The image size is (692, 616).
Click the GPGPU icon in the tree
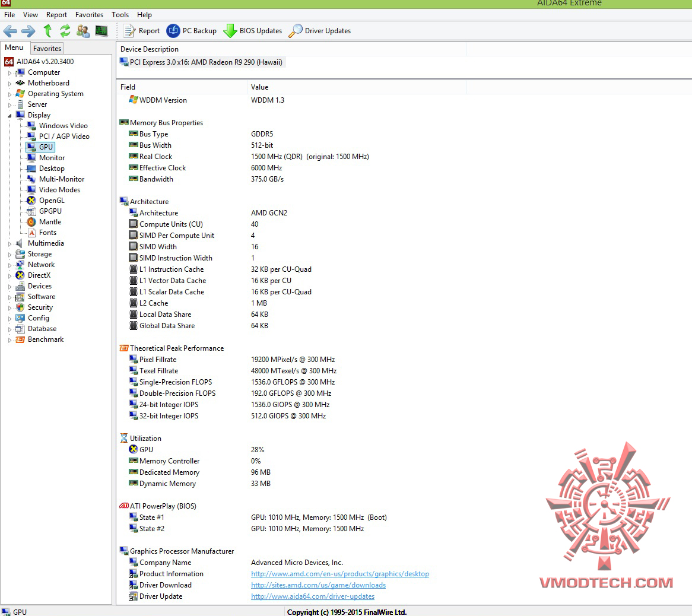pos(31,211)
